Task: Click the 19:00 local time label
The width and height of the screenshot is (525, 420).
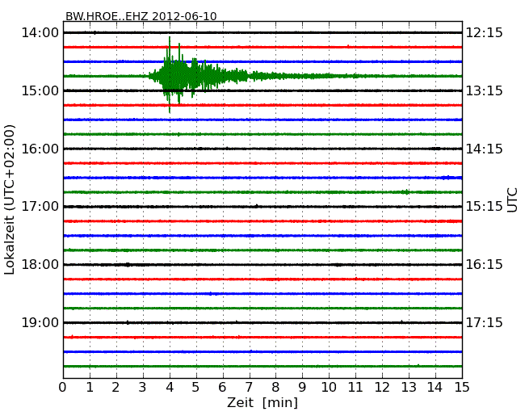Action: (40, 322)
